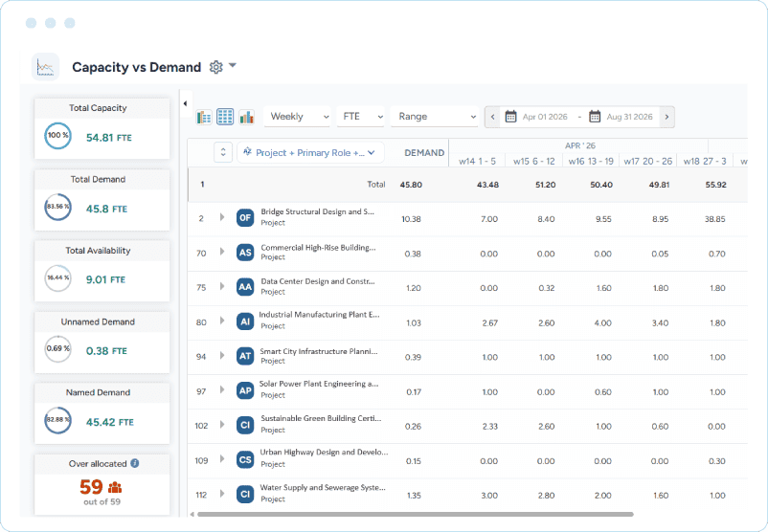Open the Bridge Structural Design and S... project name

317,211
